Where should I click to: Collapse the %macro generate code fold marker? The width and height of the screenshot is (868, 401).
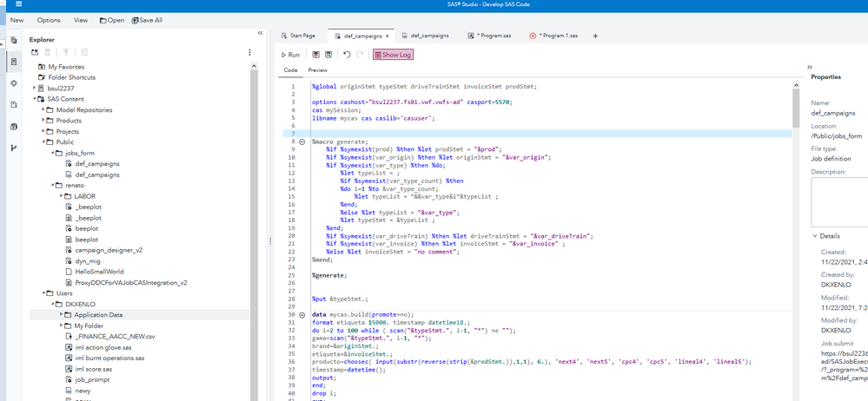tap(302, 141)
